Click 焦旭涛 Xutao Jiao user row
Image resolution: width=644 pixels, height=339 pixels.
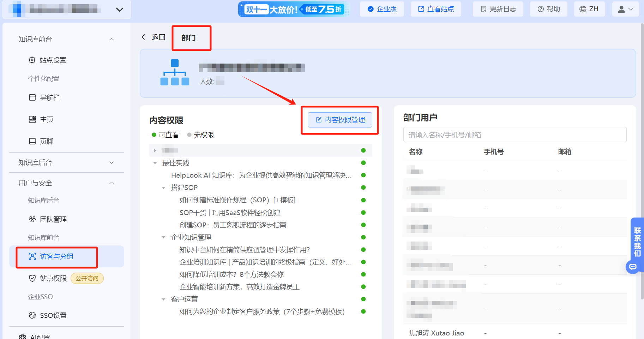[515, 333]
